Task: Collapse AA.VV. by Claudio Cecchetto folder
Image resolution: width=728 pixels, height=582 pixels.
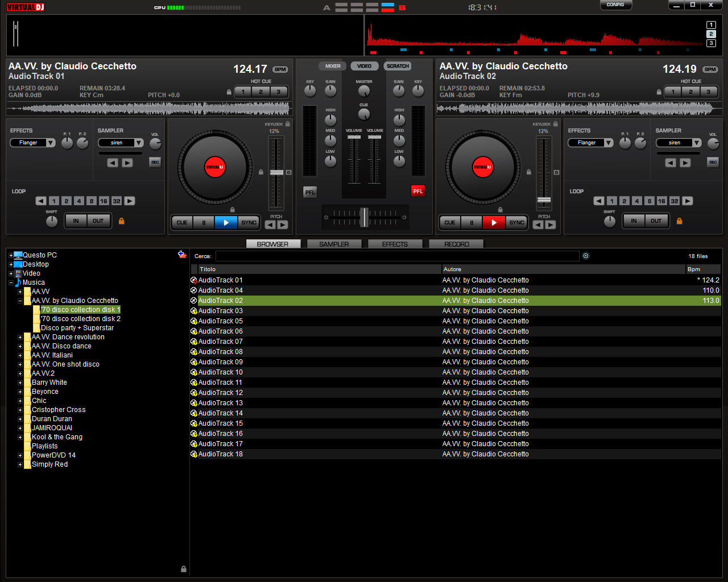Action: point(20,301)
